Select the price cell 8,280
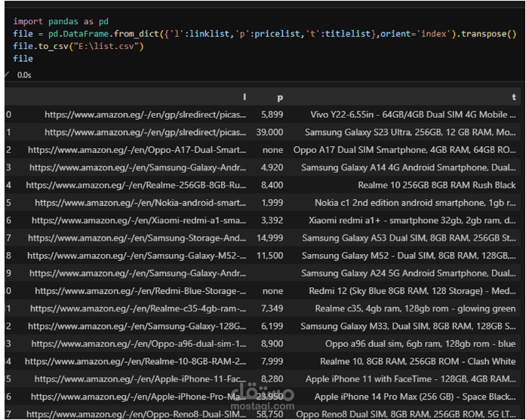 tap(272, 379)
